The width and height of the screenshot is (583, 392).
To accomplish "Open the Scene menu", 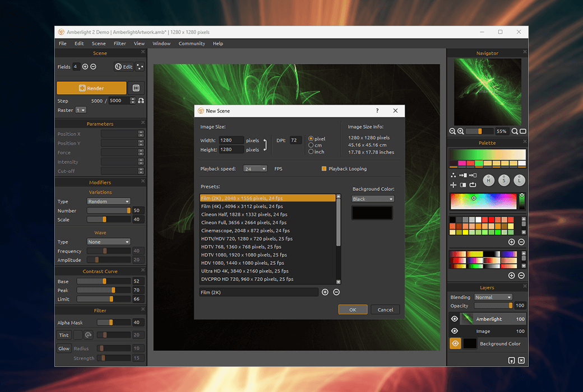I will (99, 44).
